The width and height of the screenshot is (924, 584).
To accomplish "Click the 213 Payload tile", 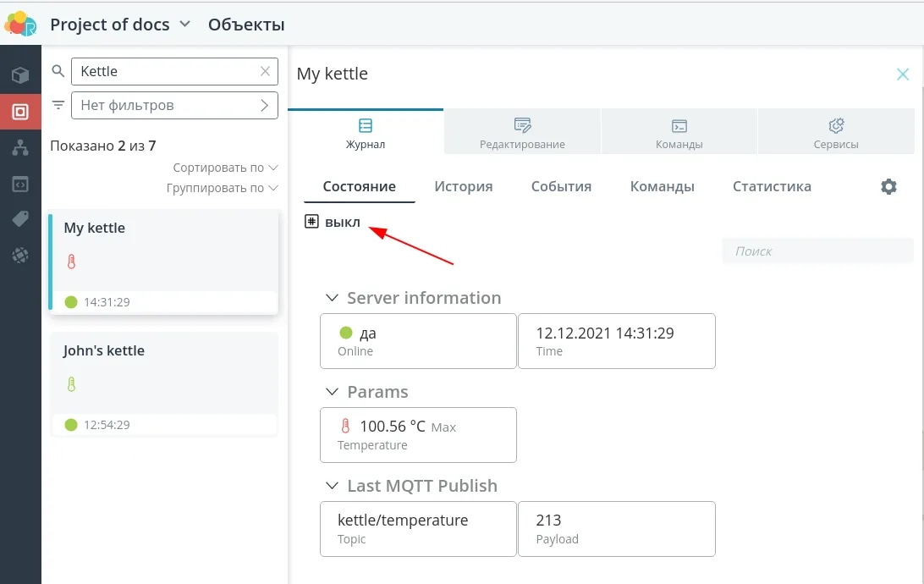I will pos(616,529).
